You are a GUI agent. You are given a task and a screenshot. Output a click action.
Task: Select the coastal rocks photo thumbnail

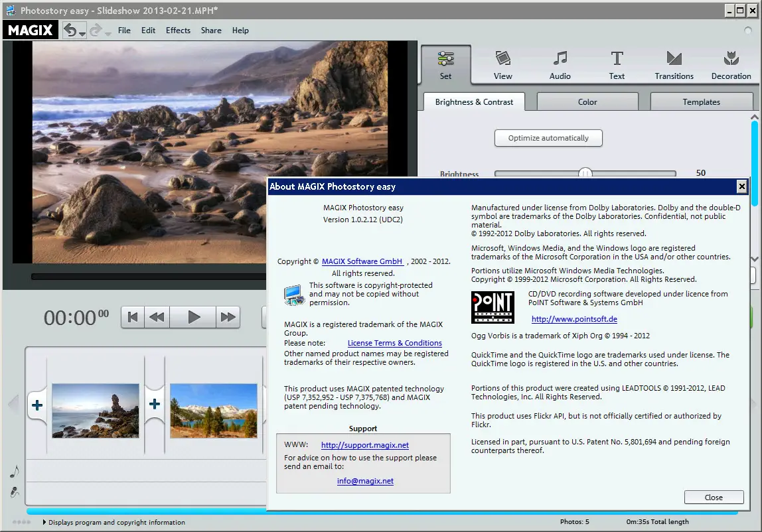pyautogui.click(x=96, y=411)
